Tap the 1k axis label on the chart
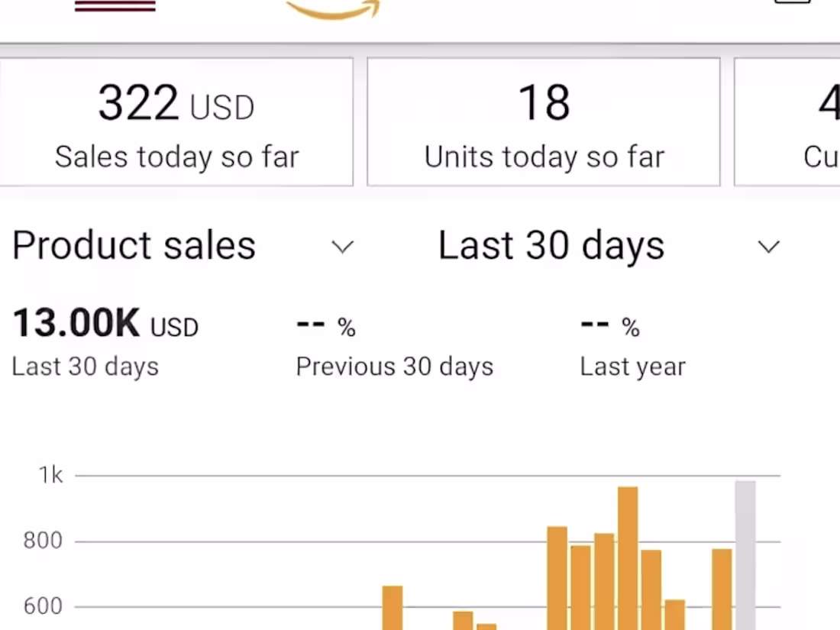The height and width of the screenshot is (630, 840). (50, 475)
